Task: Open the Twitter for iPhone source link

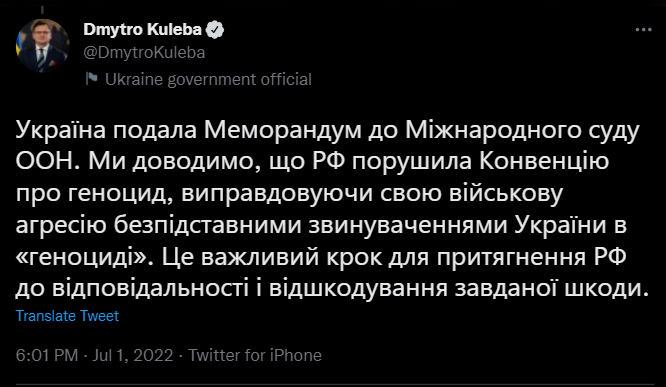Action: 255,355
